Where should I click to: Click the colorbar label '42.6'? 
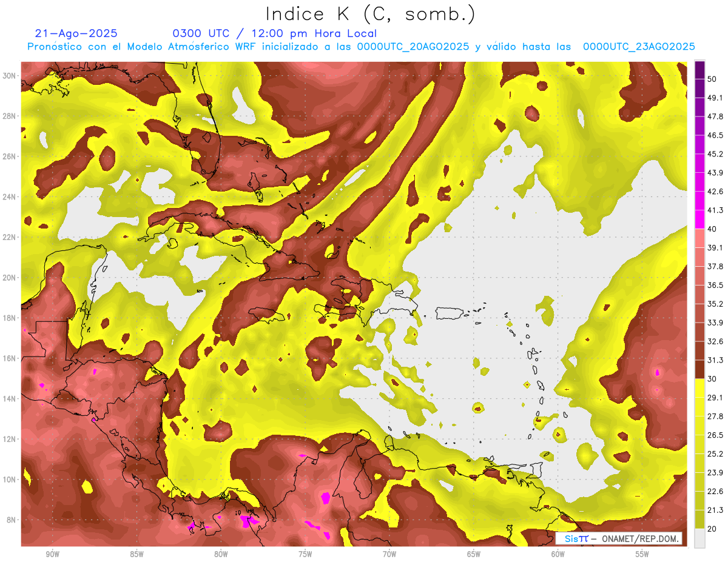click(x=715, y=192)
